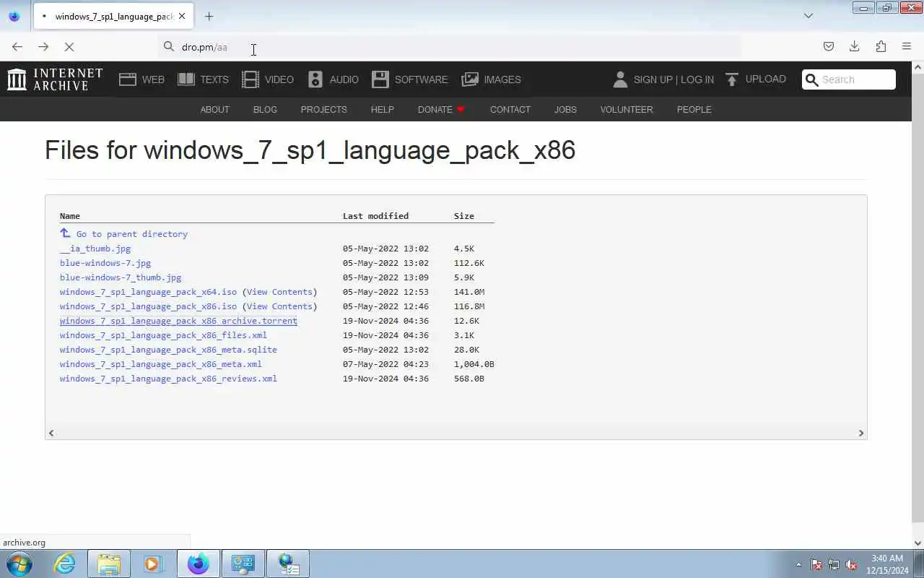Viewport: 924px width, 578px height.
Task: Open the Texts section icon
Action: pyautogui.click(x=186, y=79)
